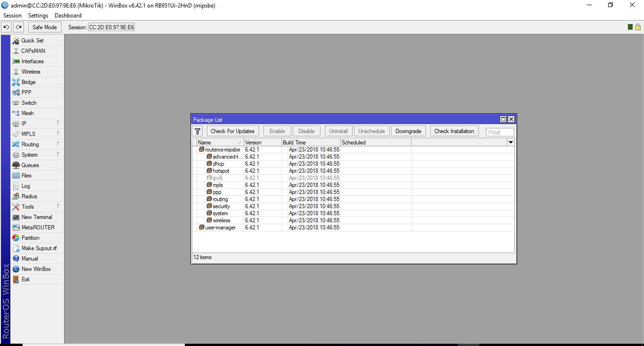Viewport: 644px width, 346px height.
Task: Open the Partition sidebar item
Action: pyautogui.click(x=37, y=238)
